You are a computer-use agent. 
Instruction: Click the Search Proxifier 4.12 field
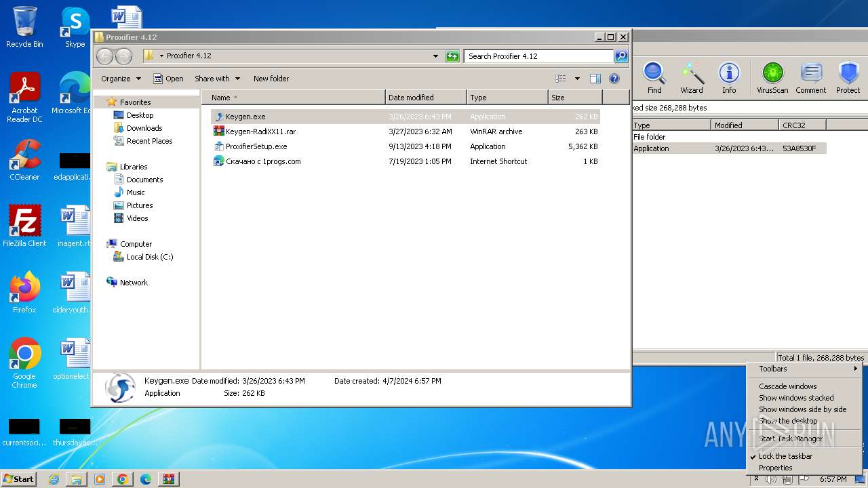click(x=539, y=56)
